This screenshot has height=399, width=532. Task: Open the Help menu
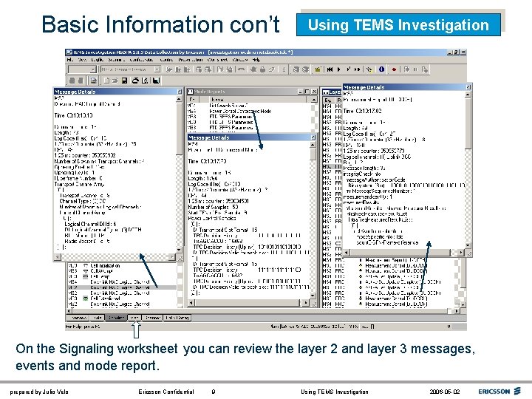256,60
